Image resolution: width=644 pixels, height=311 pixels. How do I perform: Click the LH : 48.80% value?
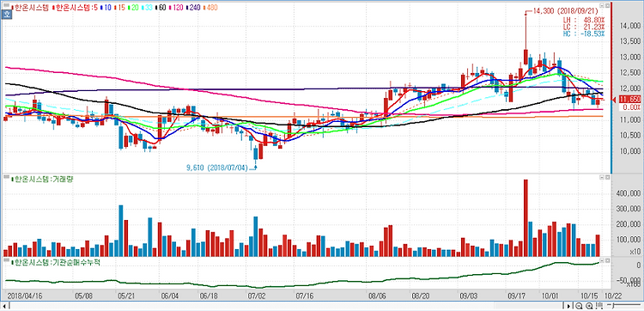(584, 19)
